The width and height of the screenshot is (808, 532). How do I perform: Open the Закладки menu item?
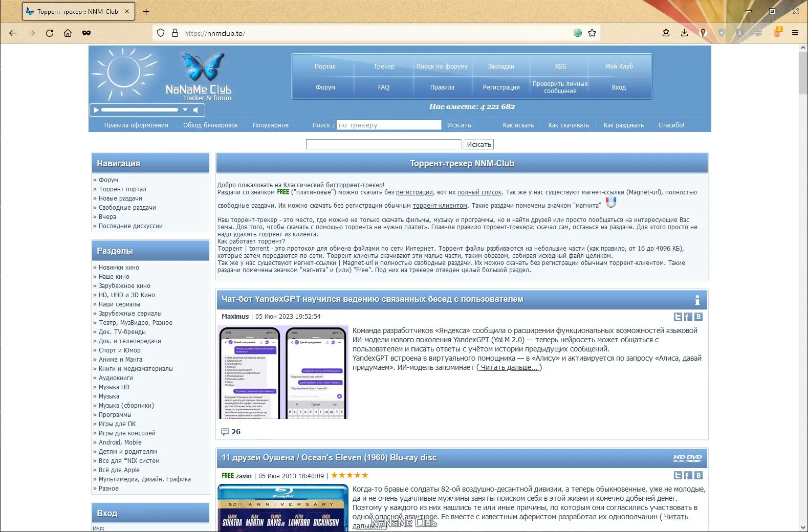pos(501,66)
